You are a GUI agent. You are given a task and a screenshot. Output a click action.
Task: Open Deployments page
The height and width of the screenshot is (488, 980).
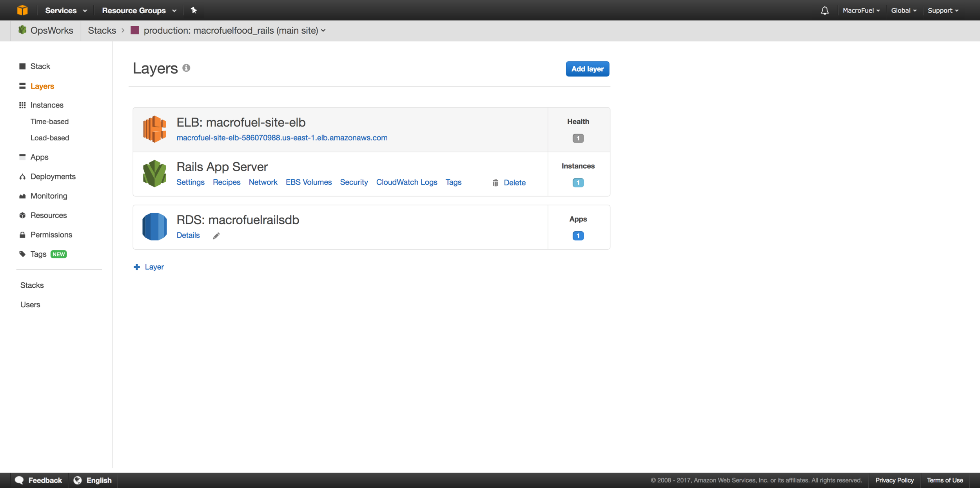click(x=53, y=177)
